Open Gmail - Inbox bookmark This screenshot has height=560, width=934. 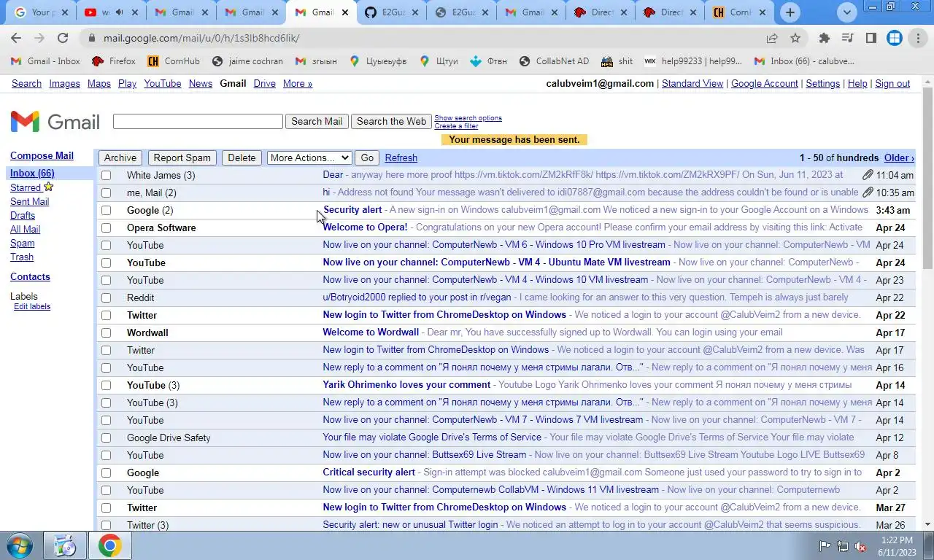pyautogui.click(x=45, y=61)
